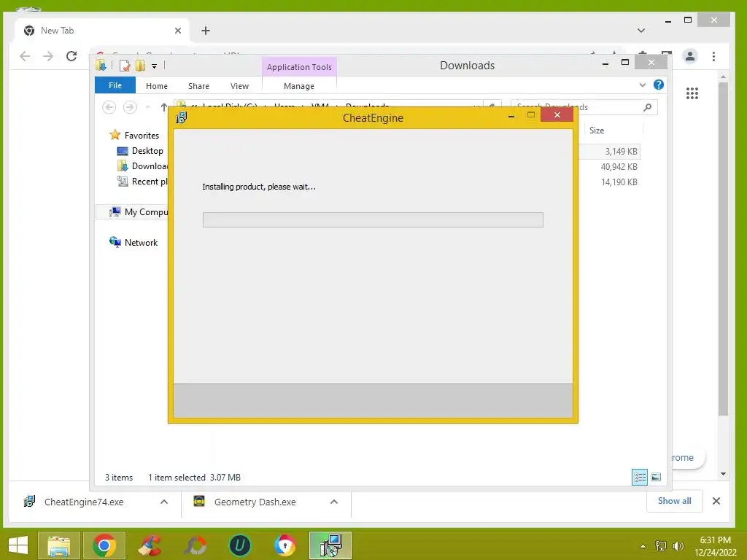Viewport: 747px width, 560px height.
Task: Open Chrome tab search chevron
Action: pyautogui.click(x=641, y=31)
